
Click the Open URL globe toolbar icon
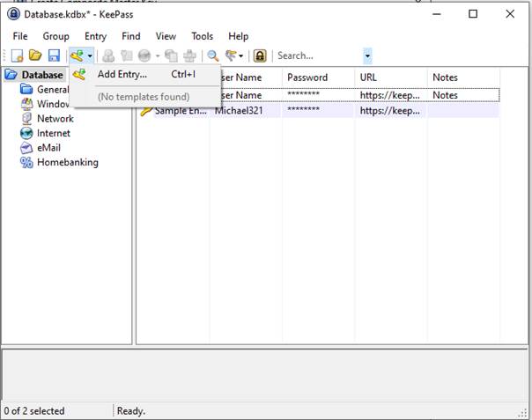[144, 56]
